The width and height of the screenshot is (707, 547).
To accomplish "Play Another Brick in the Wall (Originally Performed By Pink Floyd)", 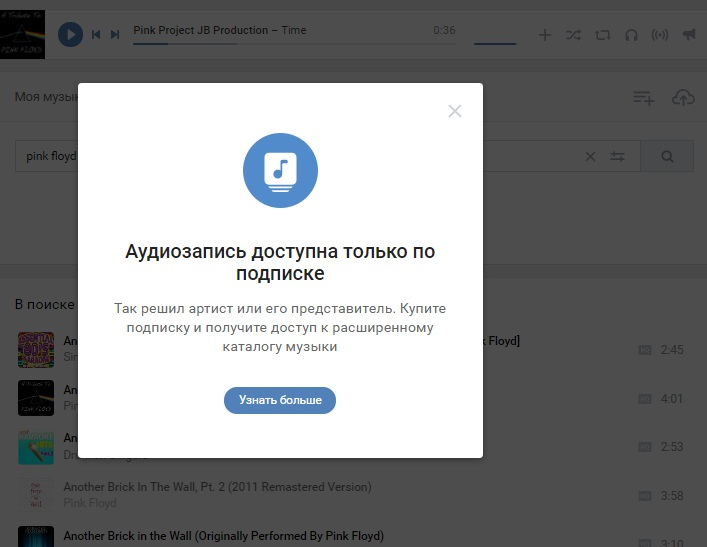I will click(224, 536).
